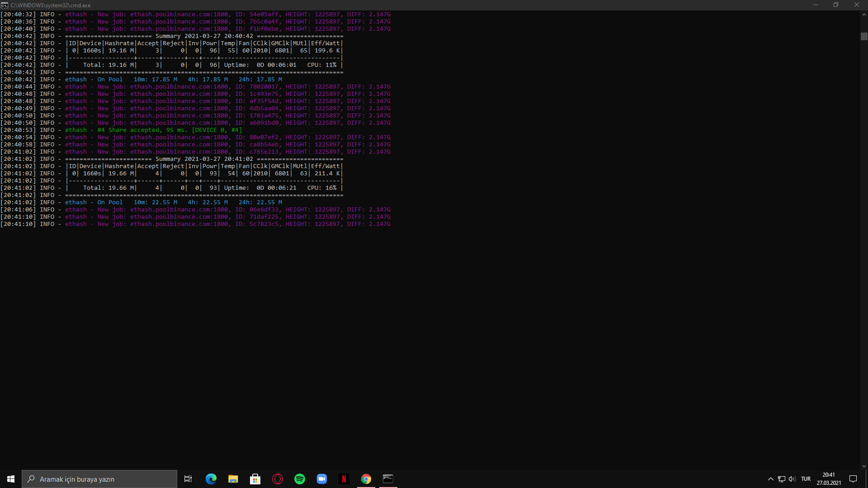Open Task View on the taskbar
Screen dimensions: 868x488
(x=188, y=479)
